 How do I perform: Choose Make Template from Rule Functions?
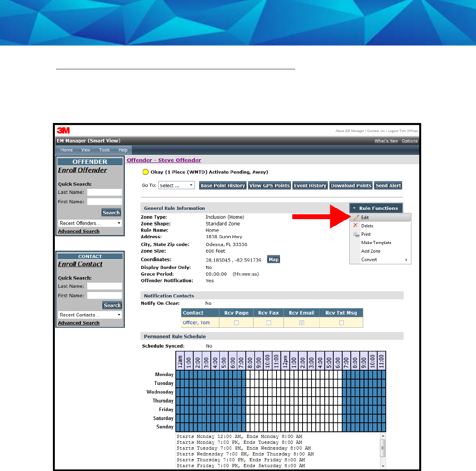click(x=376, y=243)
